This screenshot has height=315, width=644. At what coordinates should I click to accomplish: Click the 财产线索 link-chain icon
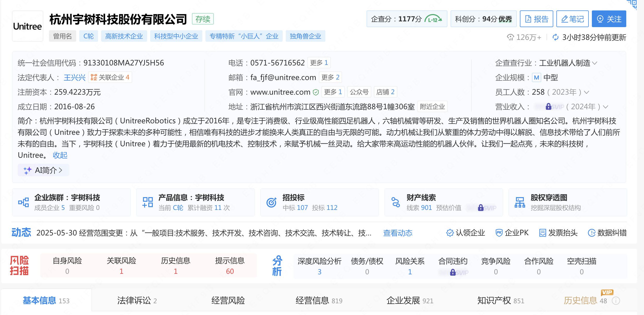tap(396, 202)
